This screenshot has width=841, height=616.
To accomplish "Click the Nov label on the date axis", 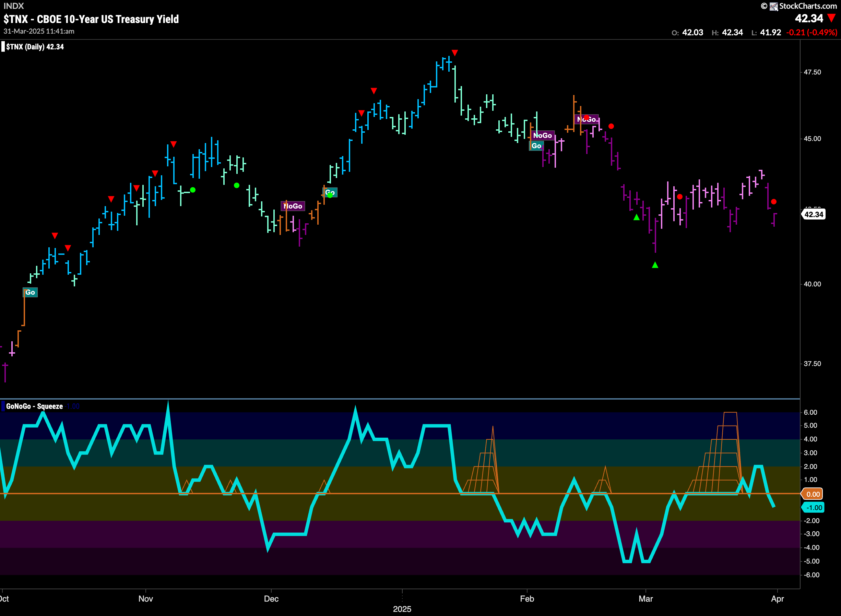I will 145,599.
